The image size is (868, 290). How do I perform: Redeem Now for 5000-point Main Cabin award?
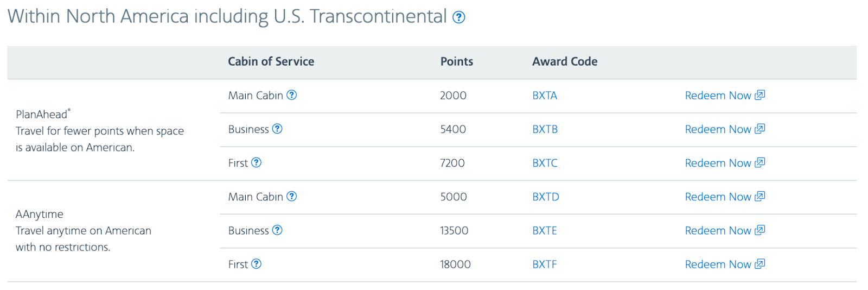click(718, 197)
